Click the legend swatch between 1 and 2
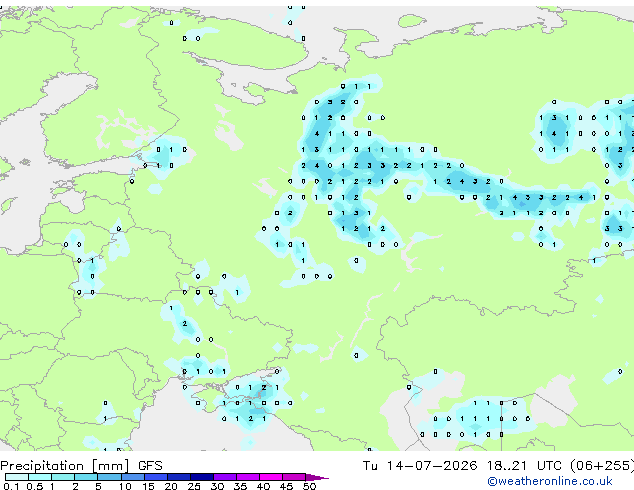This screenshot has height=490, width=634. click(63, 477)
